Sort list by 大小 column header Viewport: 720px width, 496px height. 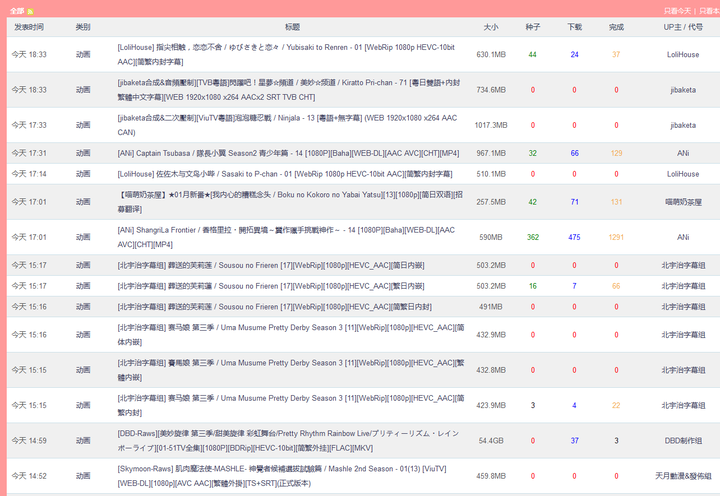coord(490,27)
